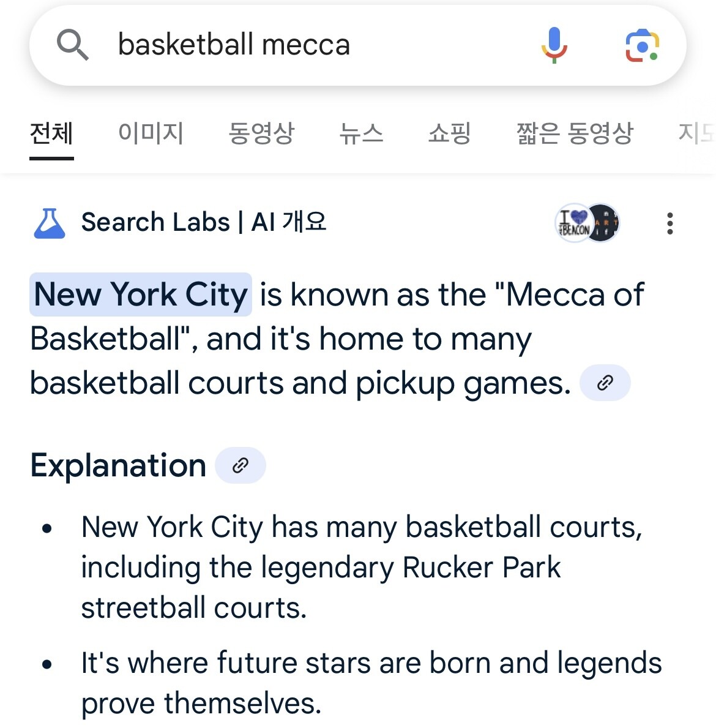
Task: Open Google Lens camera search
Action: coord(641,45)
